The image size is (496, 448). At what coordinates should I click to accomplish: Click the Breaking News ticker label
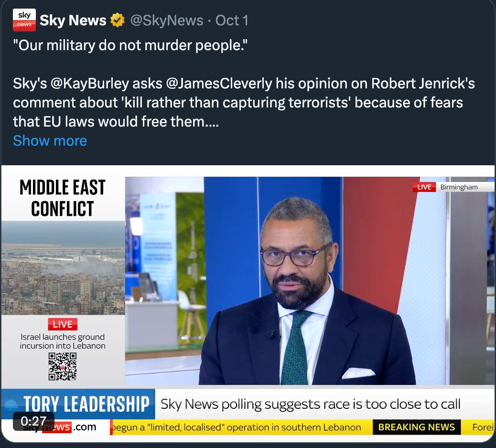[x=417, y=427]
